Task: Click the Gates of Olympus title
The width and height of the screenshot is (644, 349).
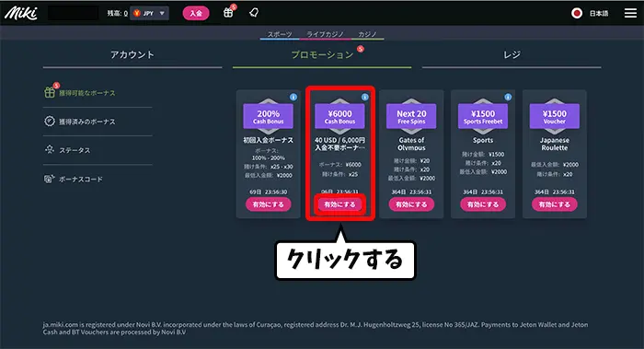Action: (x=411, y=144)
